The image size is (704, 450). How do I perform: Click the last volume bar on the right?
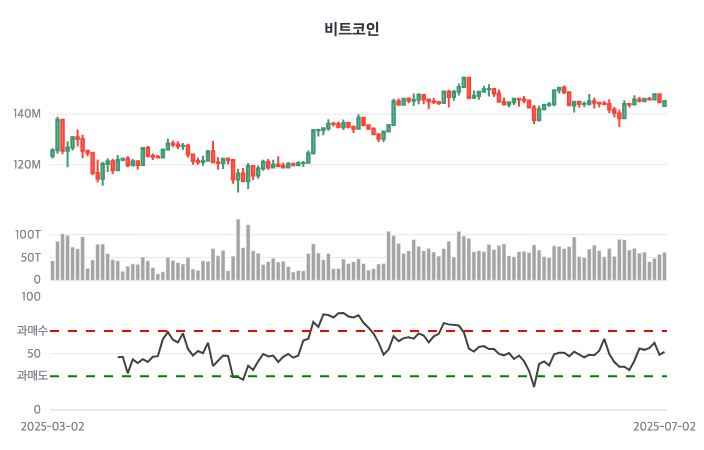tap(664, 266)
